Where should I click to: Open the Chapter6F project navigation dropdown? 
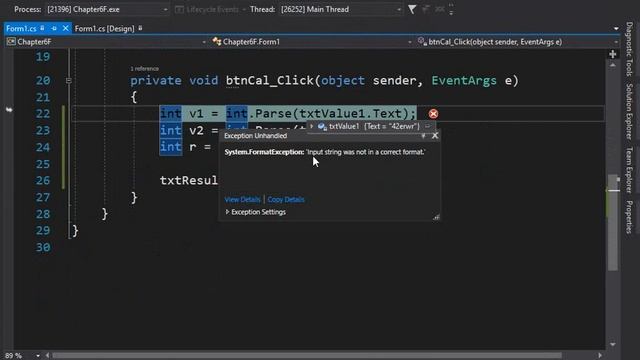[x=107, y=42]
